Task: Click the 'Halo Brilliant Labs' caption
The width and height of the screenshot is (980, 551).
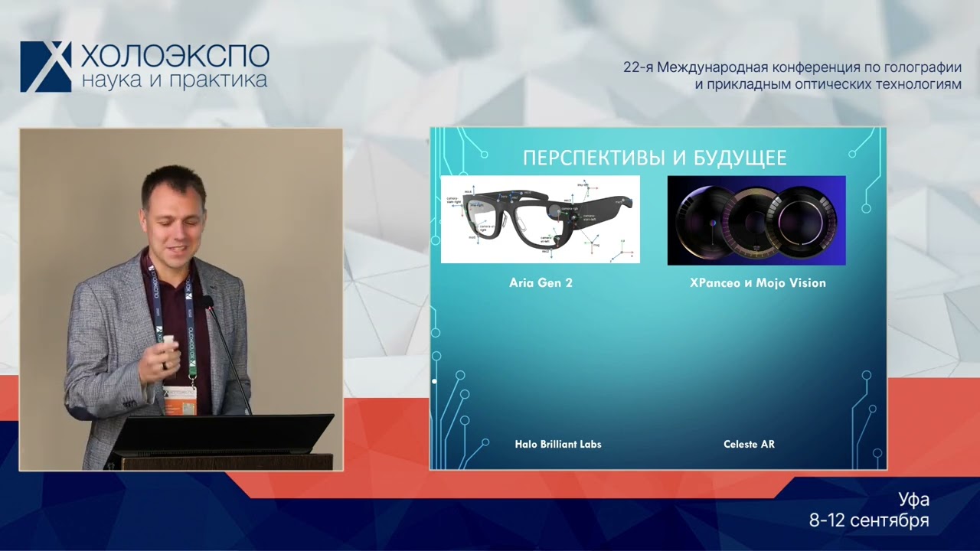Action: (x=558, y=444)
